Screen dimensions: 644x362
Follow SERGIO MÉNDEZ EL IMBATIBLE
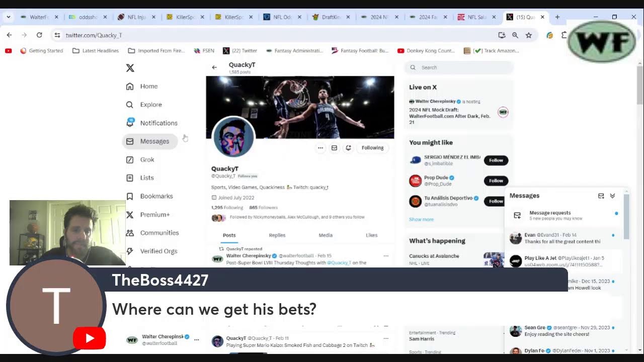(496, 160)
